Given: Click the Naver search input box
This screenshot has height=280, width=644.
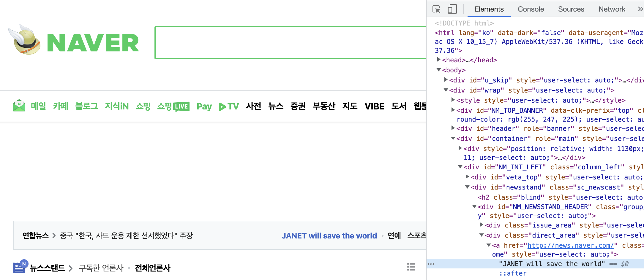Looking at the screenshot, I should [291, 43].
